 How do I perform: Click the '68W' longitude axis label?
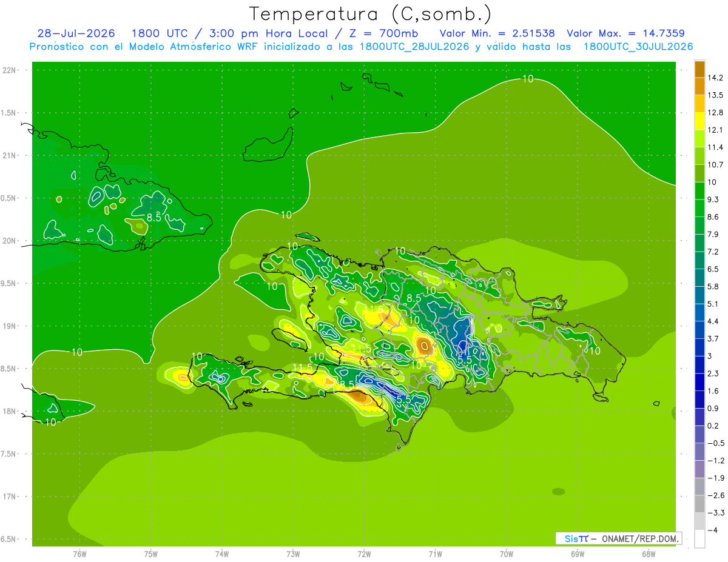(649, 554)
